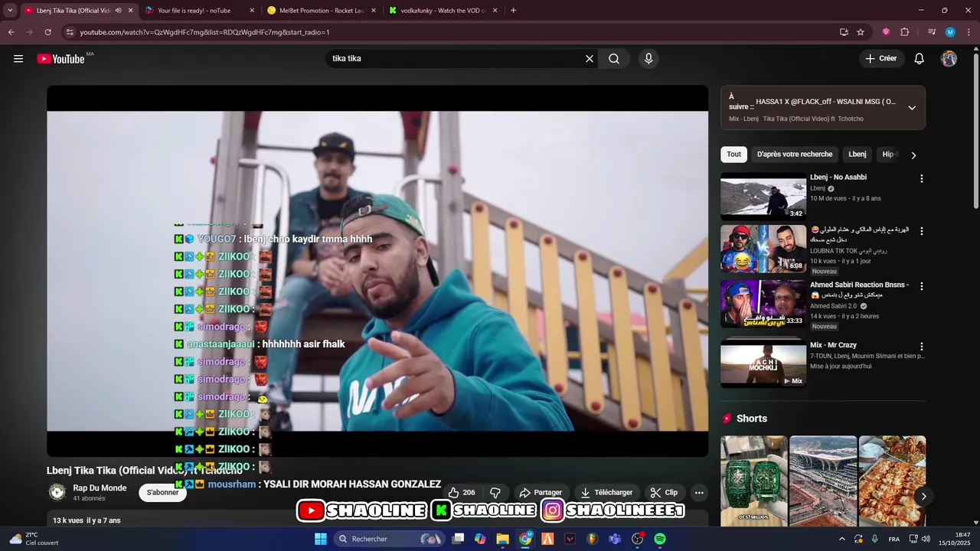This screenshot has width=980, height=551.
Task: Clear the 'tika tika' search text
Action: (x=590, y=59)
